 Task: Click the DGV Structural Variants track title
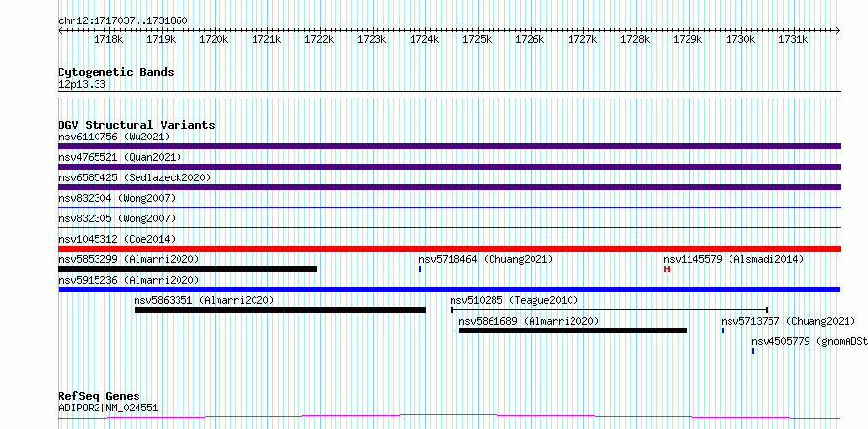click(137, 125)
